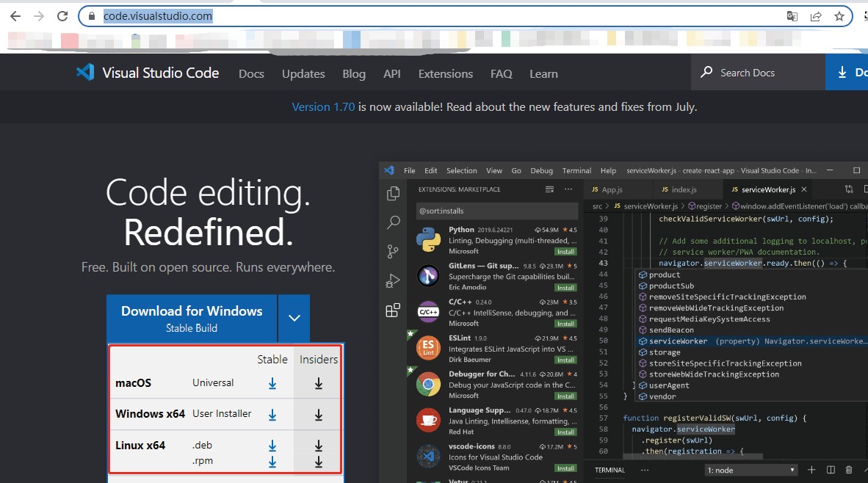The image size is (868, 483).
Task: Click the Download for Windows Stable Build button
Action: coord(192,318)
